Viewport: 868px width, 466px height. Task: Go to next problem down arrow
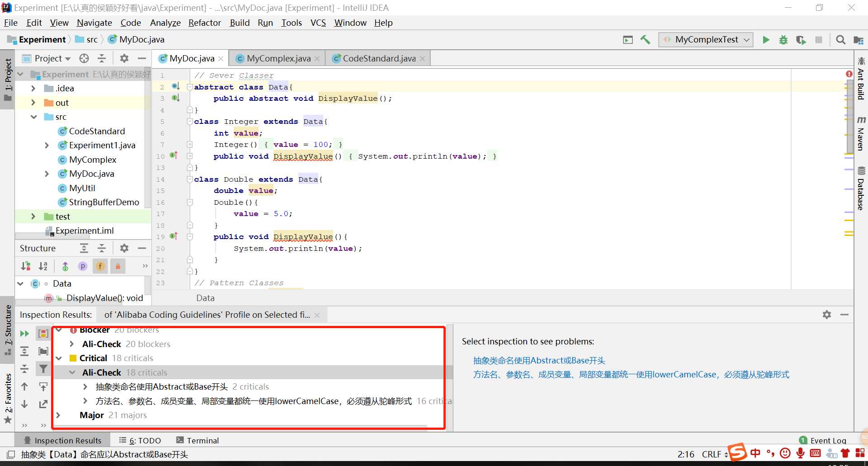point(24,404)
